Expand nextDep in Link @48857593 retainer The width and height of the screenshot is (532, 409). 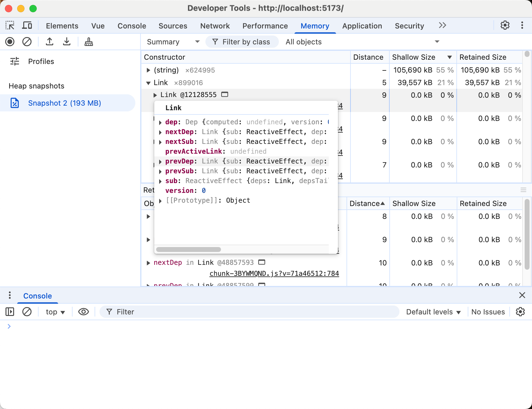pos(148,263)
